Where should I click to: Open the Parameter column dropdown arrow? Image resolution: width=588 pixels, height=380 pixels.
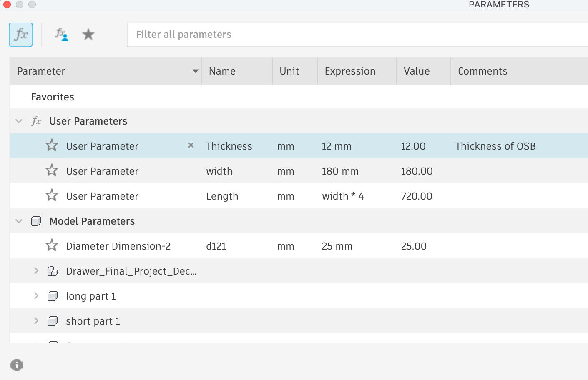(x=195, y=71)
